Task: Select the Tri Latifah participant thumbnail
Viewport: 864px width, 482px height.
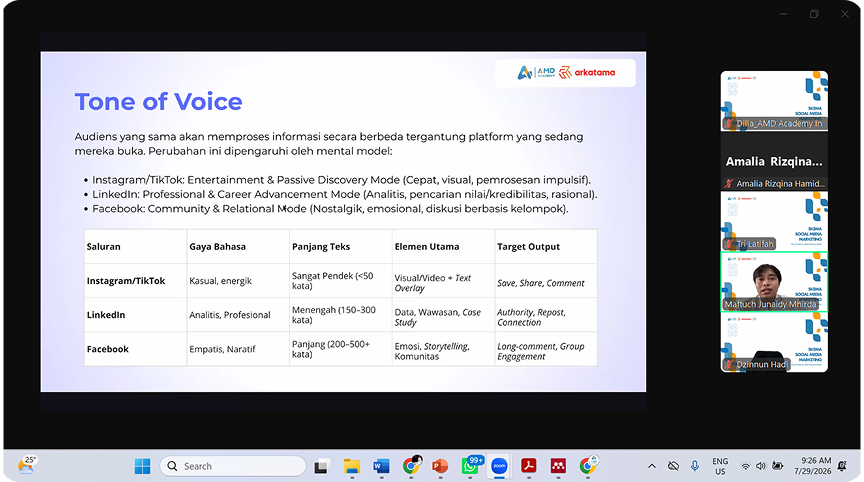Action: pyautogui.click(x=774, y=221)
